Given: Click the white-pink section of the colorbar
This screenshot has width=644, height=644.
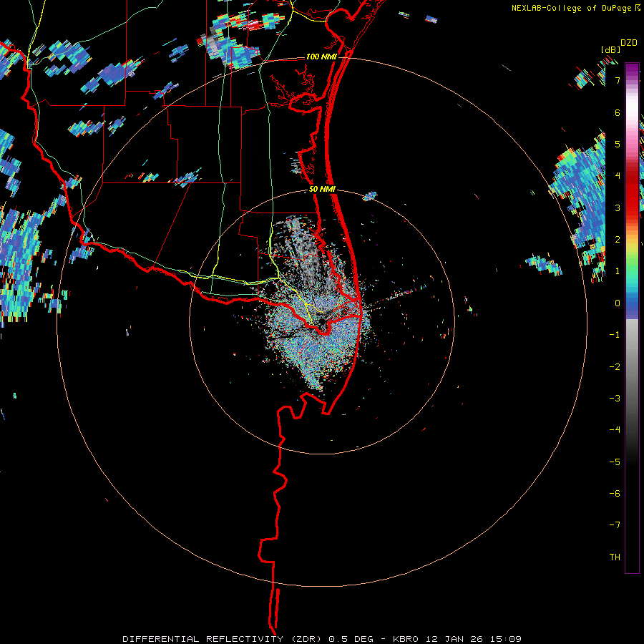Looking at the screenshot, I should 632,113.
